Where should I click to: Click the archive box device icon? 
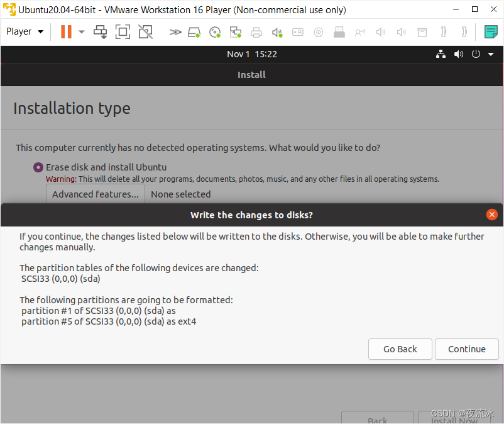coord(422,32)
